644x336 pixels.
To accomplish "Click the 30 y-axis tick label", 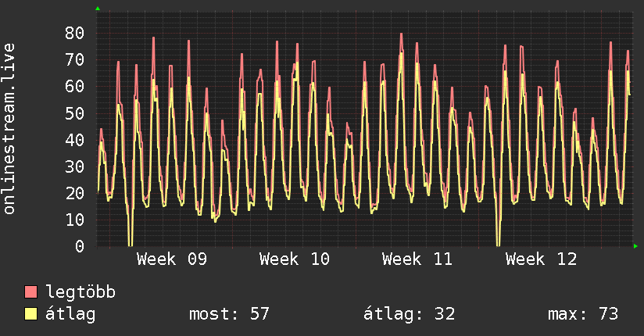I will click(75, 166).
